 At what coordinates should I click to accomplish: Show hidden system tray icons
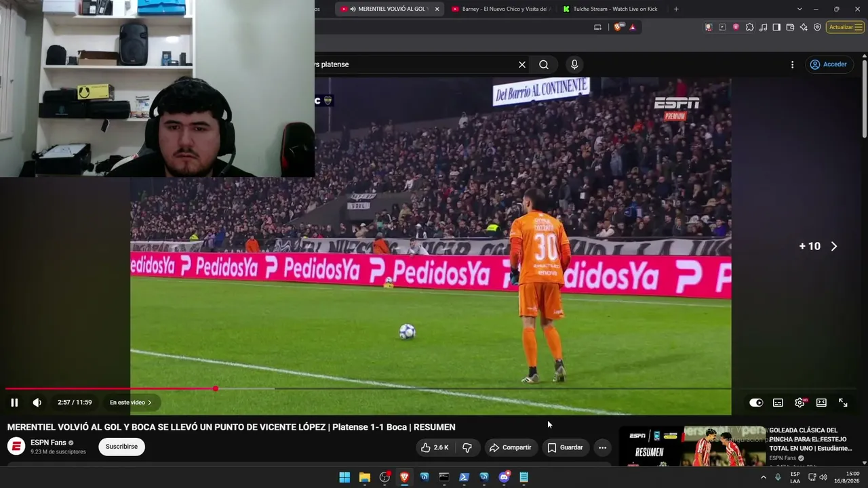point(763,477)
